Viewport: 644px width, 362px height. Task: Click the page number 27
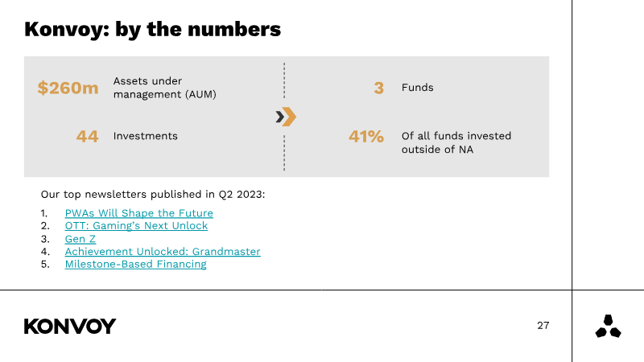click(543, 326)
